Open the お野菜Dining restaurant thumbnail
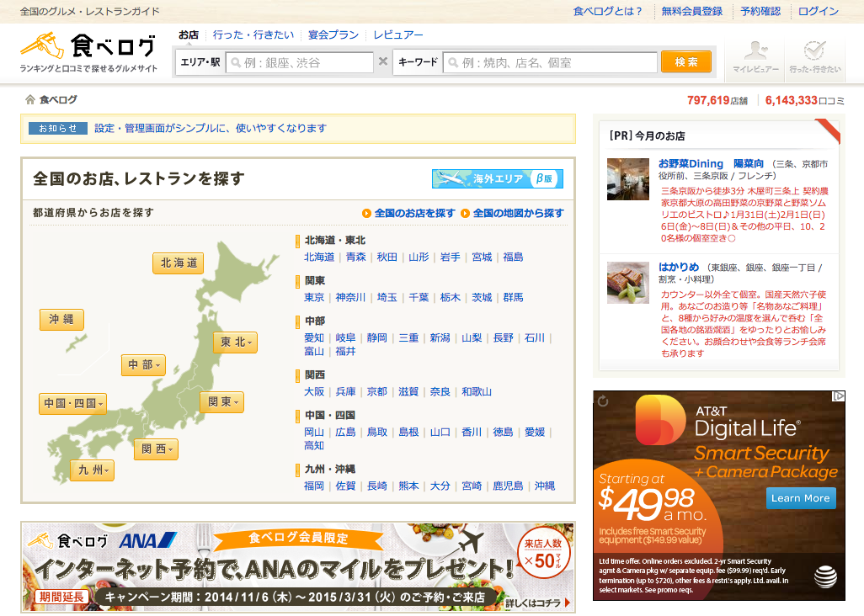This screenshot has width=864, height=616. (628, 178)
